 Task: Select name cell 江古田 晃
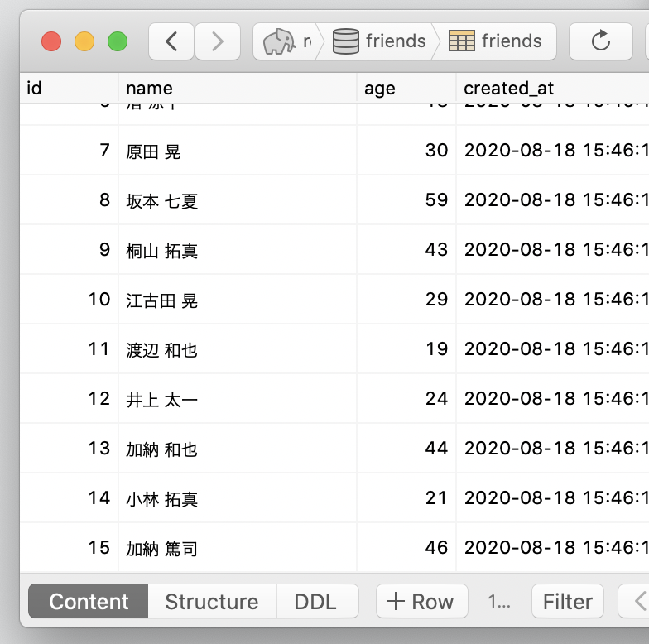click(x=238, y=300)
